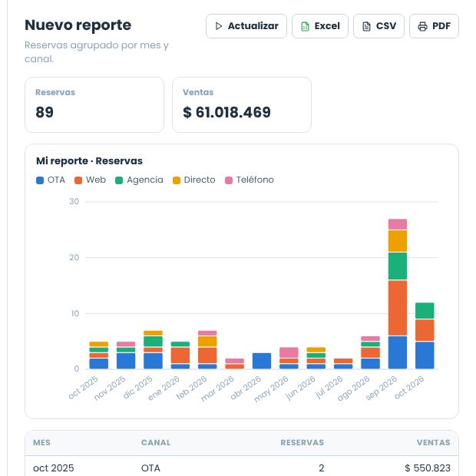Click the play icon in Actualizar
The width and height of the screenshot is (476, 476).
click(x=218, y=26)
